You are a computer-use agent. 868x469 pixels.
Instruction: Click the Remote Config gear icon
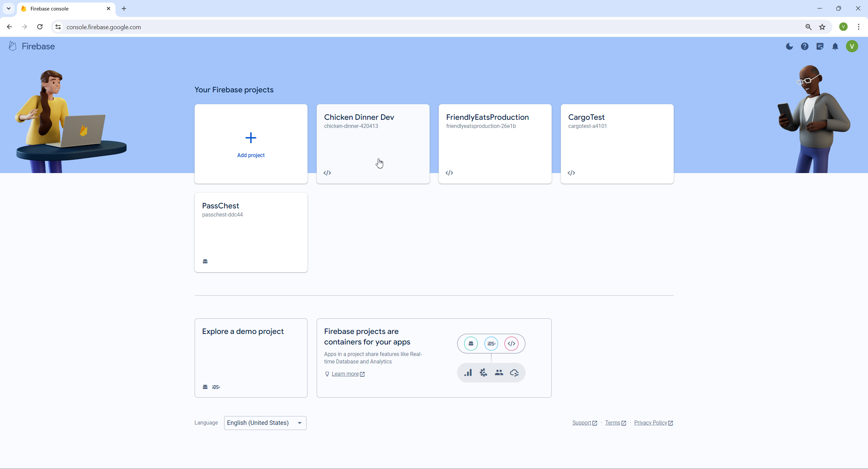(483, 372)
